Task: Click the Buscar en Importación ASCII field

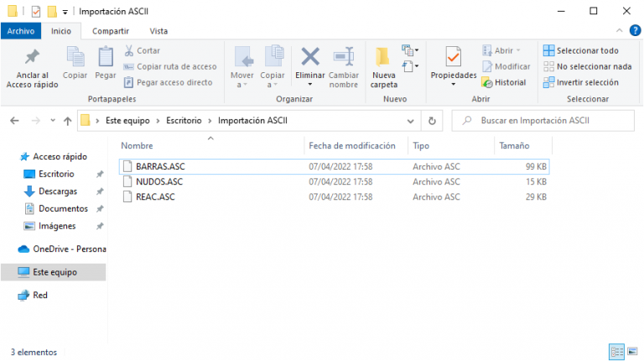Action: click(x=543, y=120)
